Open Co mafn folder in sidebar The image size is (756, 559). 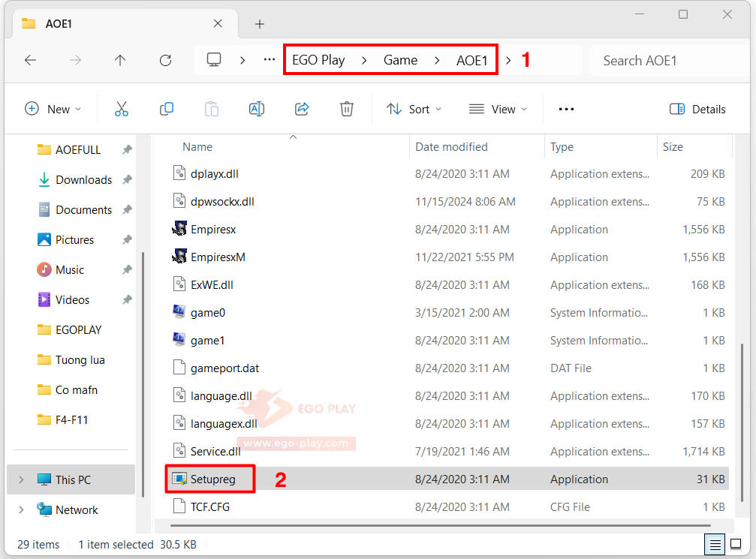point(76,390)
